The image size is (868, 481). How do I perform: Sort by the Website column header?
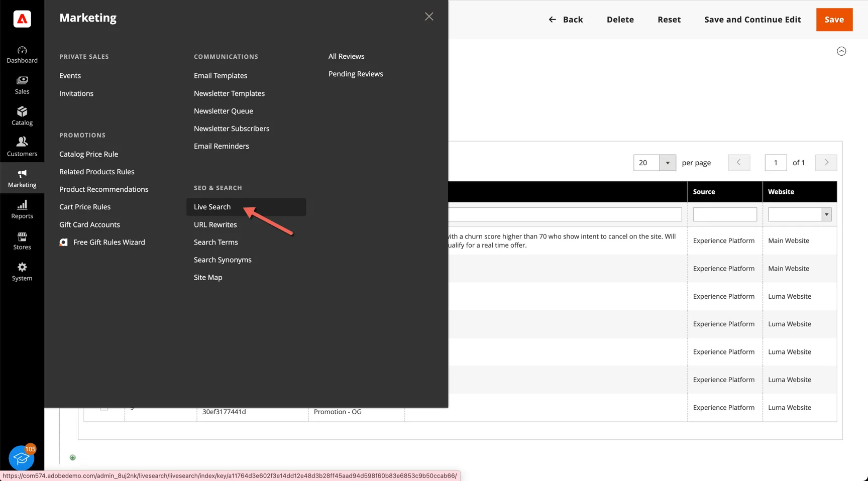click(x=800, y=192)
